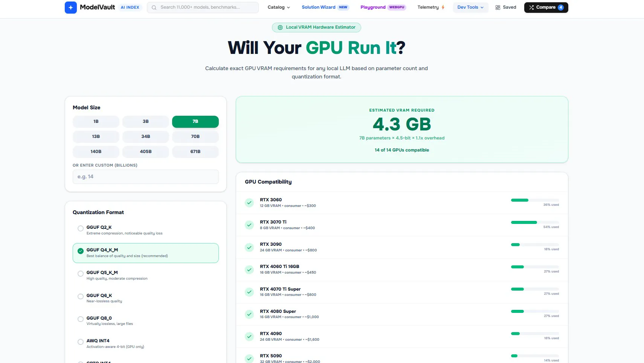The height and width of the screenshot is (363, 644).
Task: Set model size to 405B
Action: (x=146, y=152)
